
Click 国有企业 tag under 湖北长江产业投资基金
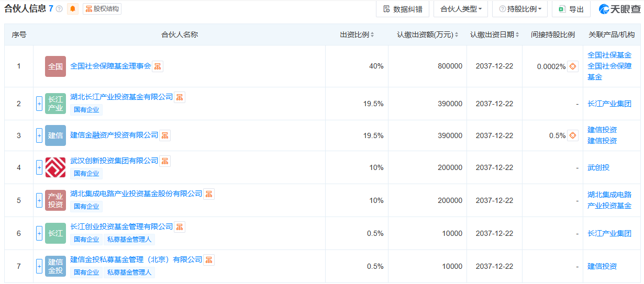point(86,110)
